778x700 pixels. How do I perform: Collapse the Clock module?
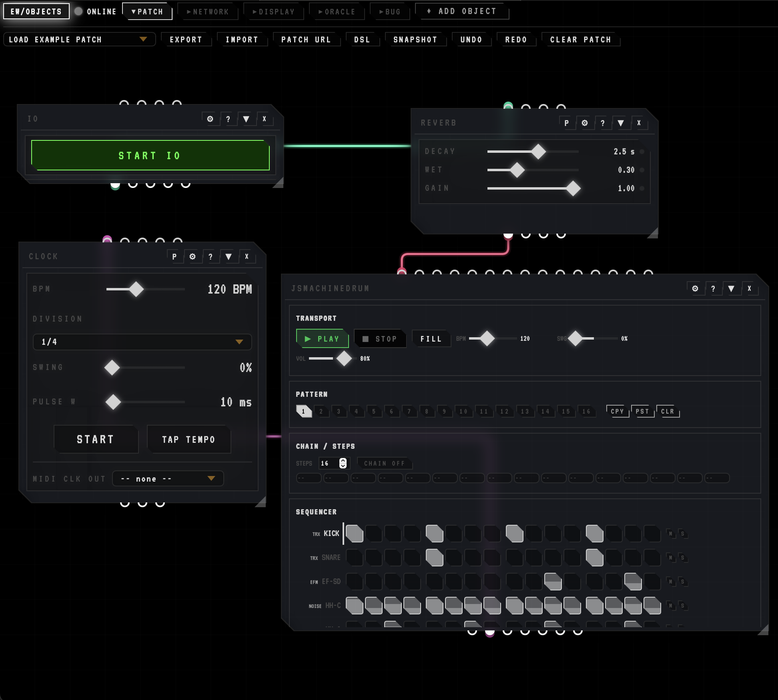click(x=229, y=256)
